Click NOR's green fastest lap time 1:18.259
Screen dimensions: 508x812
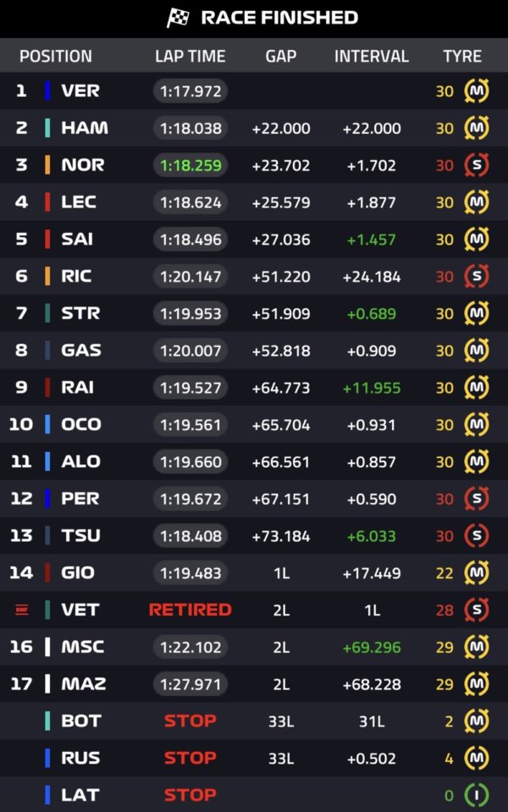[190, 165]
